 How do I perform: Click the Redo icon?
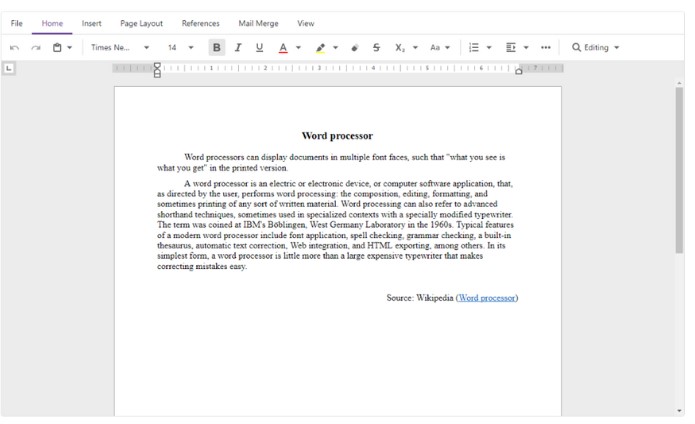pos(36,48)
